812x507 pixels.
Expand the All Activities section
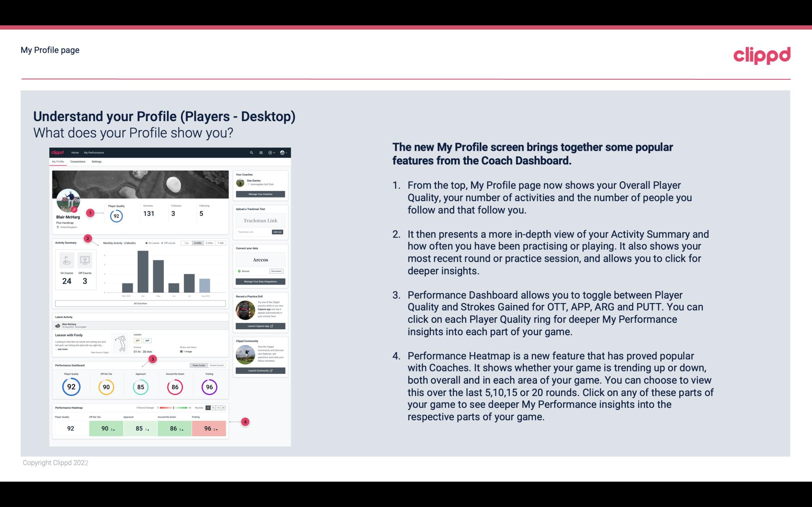click(140, 303)
